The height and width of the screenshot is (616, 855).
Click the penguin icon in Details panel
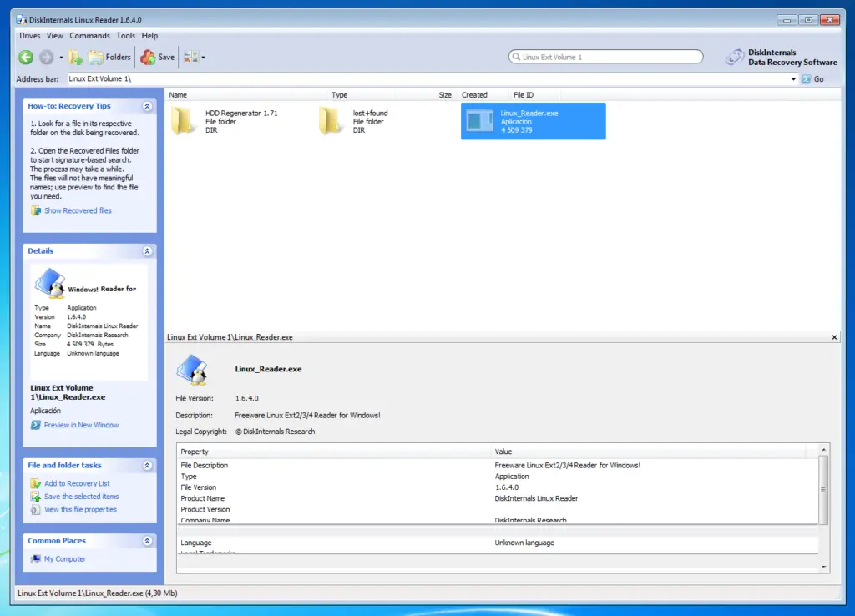(x=49, y=283)
